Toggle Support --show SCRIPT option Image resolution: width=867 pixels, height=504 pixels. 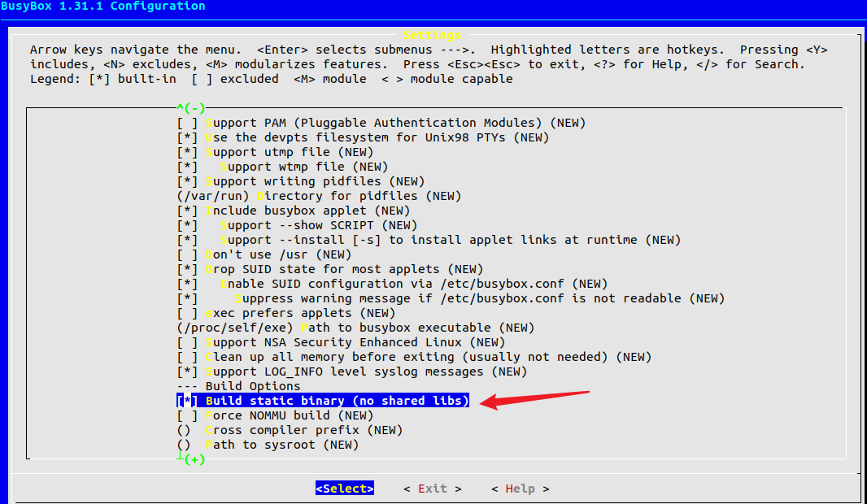point(297,225)
